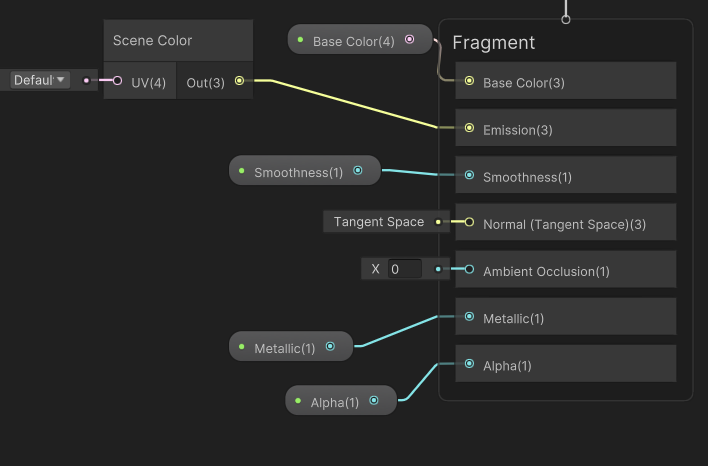The width and height of the screenshot is (708, 466).
Task: Click Ambient Occlusion(1) input port
Action: (x=469, y=269)
